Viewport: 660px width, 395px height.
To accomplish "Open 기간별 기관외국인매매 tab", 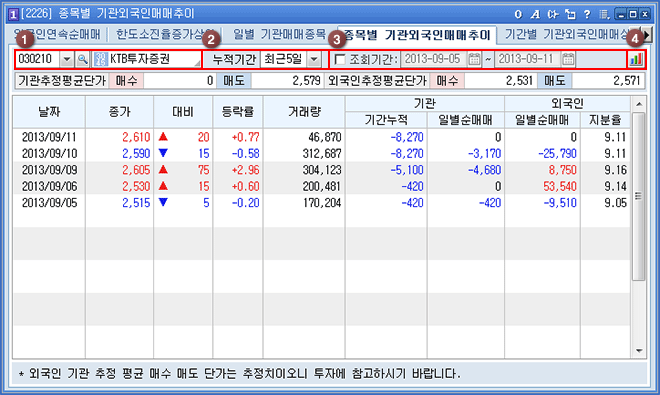I will pos(566,35).
